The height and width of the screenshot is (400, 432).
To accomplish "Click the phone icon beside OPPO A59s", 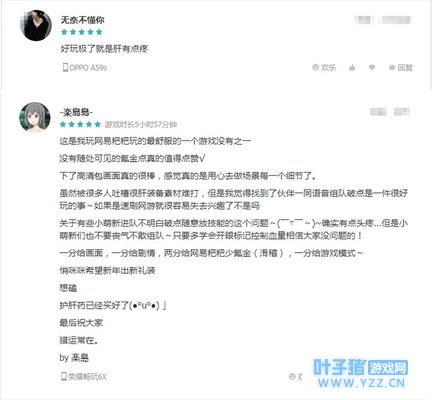I will pos(65,67).
